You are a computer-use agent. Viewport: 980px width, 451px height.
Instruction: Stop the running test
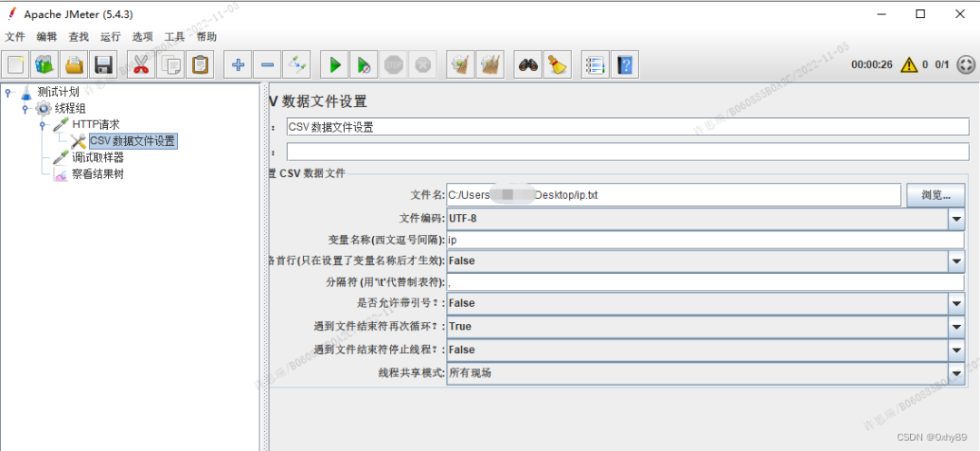tap(393, 64)
